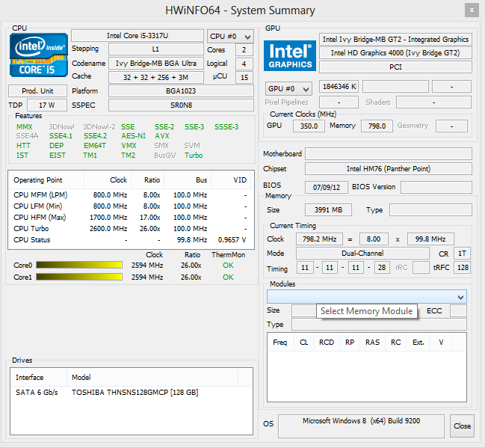
Task: Click the SSE4.2 feature label
Action: pyautogui.click(x=95, y=136)
